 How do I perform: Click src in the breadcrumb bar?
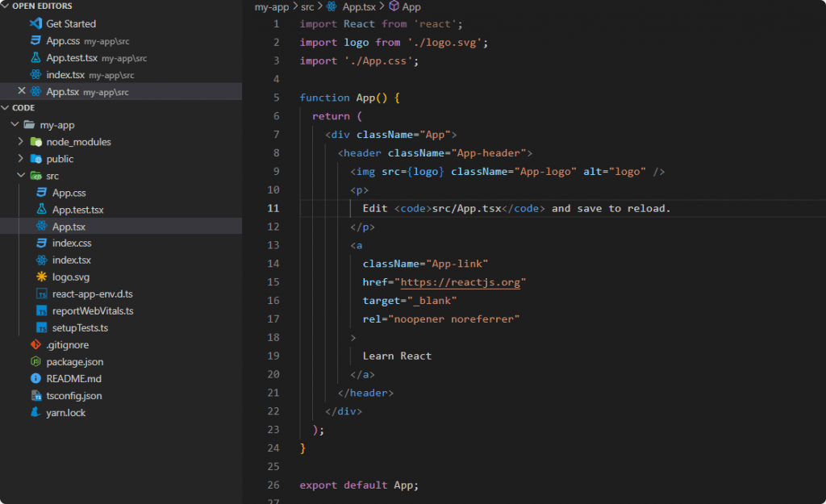tap(306, 6)
